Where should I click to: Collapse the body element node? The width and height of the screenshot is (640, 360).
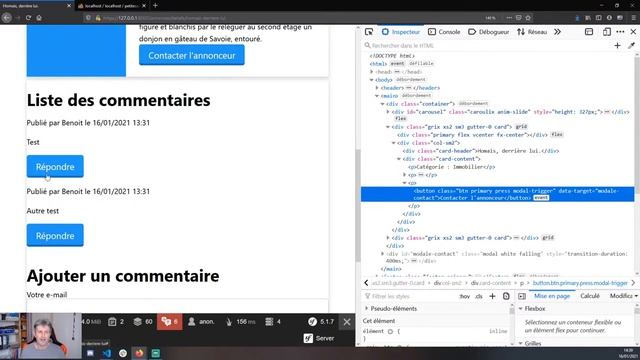[372, 80]
